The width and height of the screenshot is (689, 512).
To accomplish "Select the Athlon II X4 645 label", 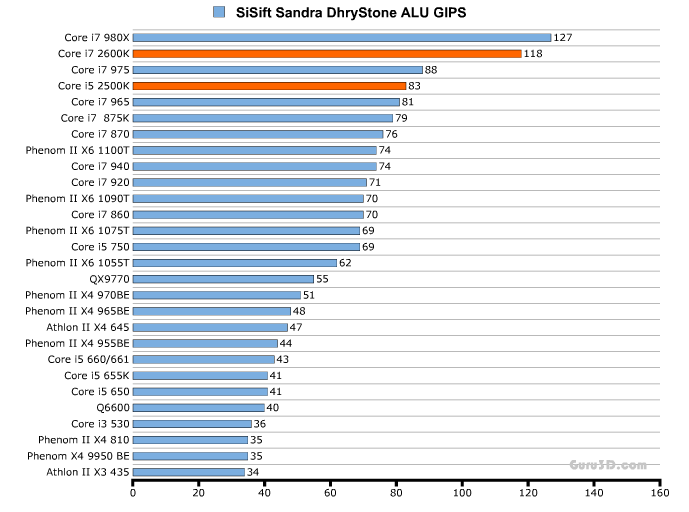I will coord(88,327).
